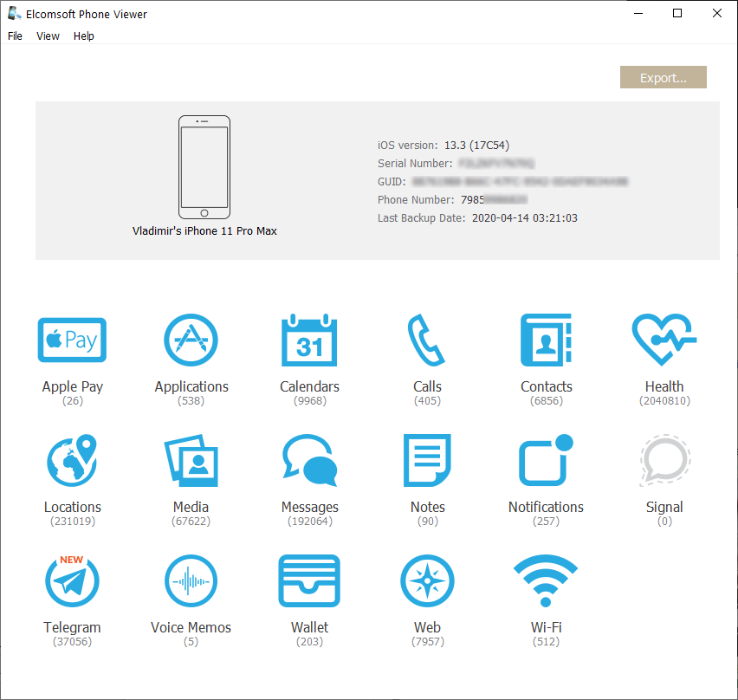The width and height of the screenshot is (738, 700).
Task: Show saved Wi-Fi networks
Action: pyautogui.click(x=546, y=580)
